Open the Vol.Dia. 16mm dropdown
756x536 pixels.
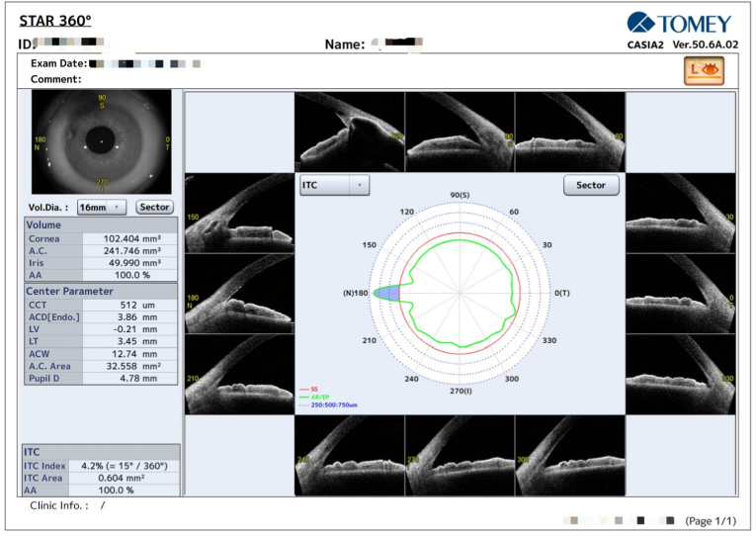pos(102,207)
